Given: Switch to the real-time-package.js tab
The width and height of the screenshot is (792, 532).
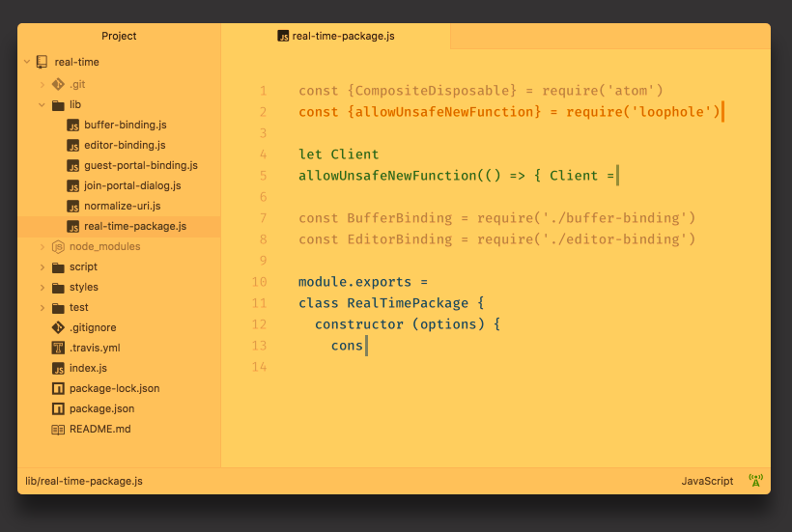Looking at the screenshot, I should coord(336,36).
